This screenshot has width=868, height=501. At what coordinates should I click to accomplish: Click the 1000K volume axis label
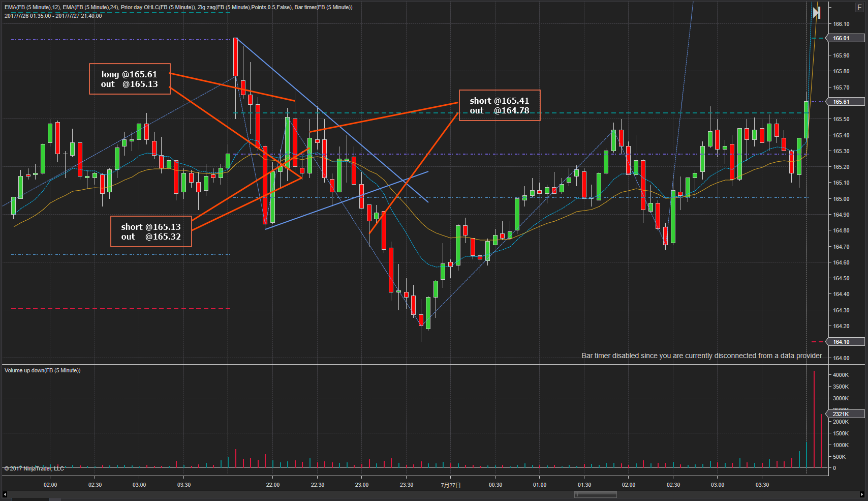[841, 445]
